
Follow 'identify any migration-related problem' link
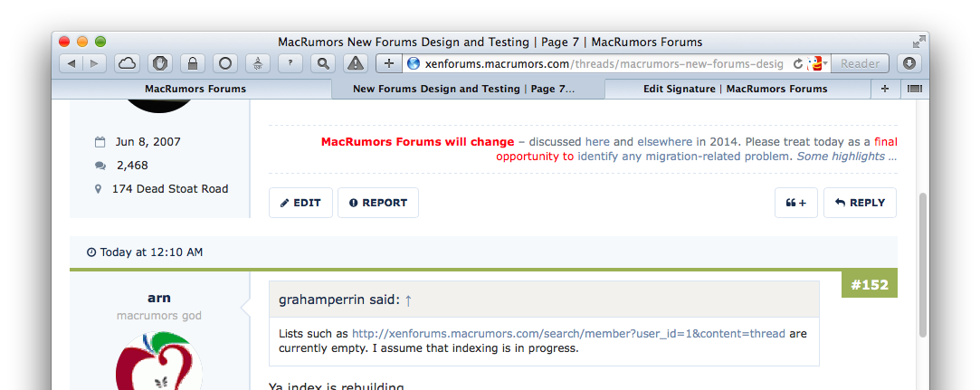tap(684, 157)
